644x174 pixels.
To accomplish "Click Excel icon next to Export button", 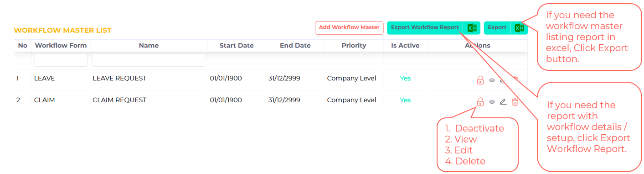I will coord(519,28).
